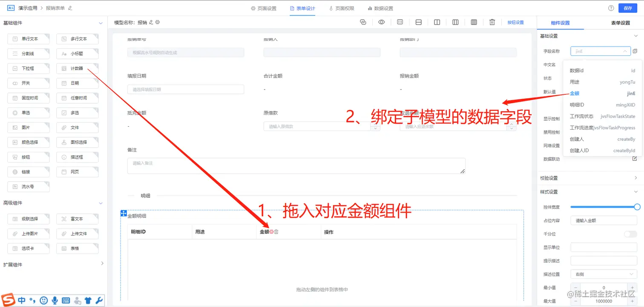Image resolution: width=644 pixels, height=307 pixels.
Task: Edit the 报销表单 name pencil icon
Action: click(x=70, y=8)
